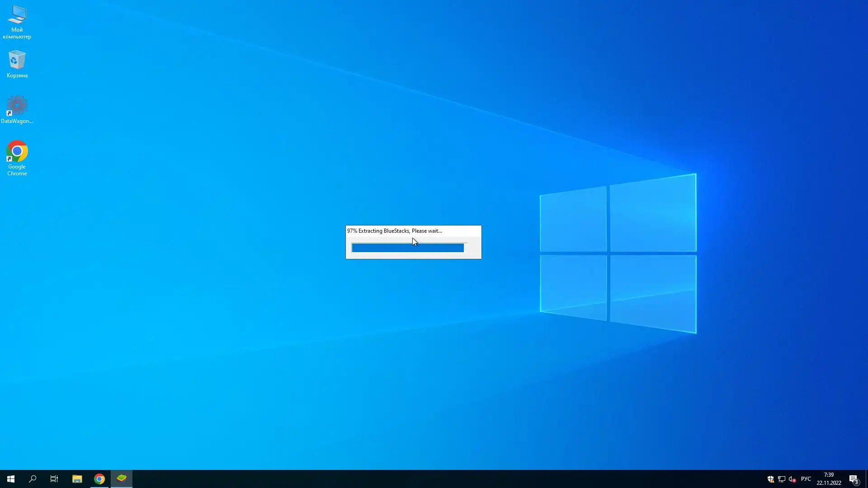Click the network status tray icon

pos(782,479)
